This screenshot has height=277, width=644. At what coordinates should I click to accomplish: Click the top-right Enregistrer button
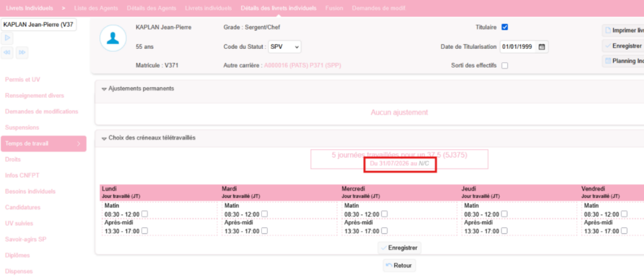(623, 46)
